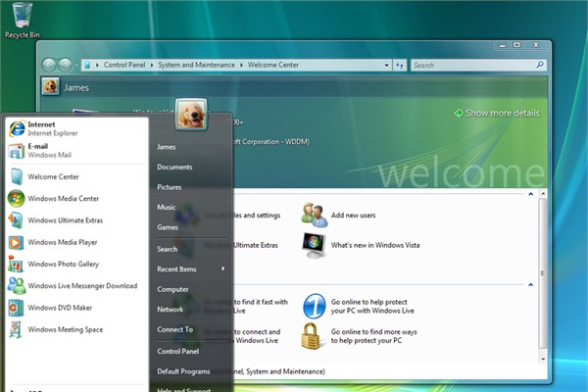Viewport: 588px width, 392px height.
Task: Click the Welcome Center icon in Start menu
Action: [17, 176]
